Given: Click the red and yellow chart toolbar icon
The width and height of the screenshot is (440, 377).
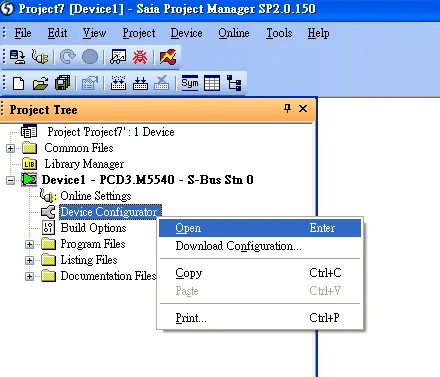Looking at the screenshot, I should click(168, 57).
